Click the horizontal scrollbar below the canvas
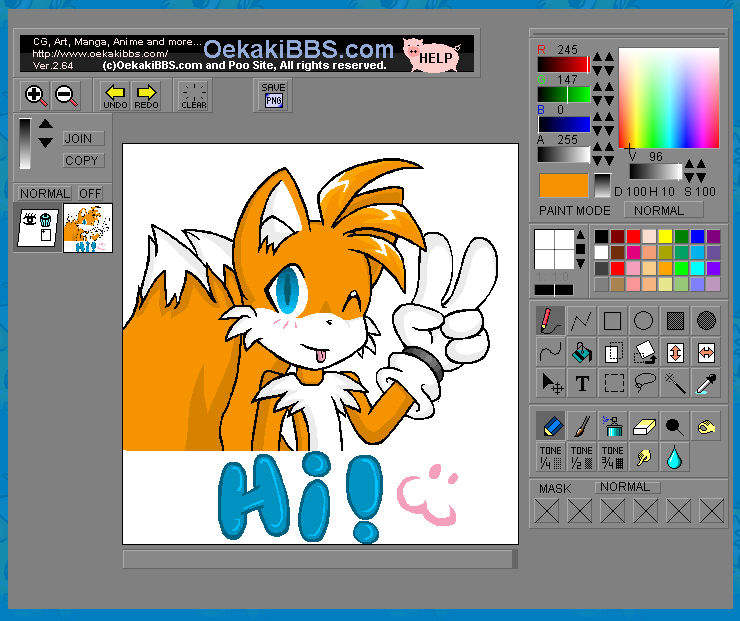740x621 pixels. pos(320,559)
